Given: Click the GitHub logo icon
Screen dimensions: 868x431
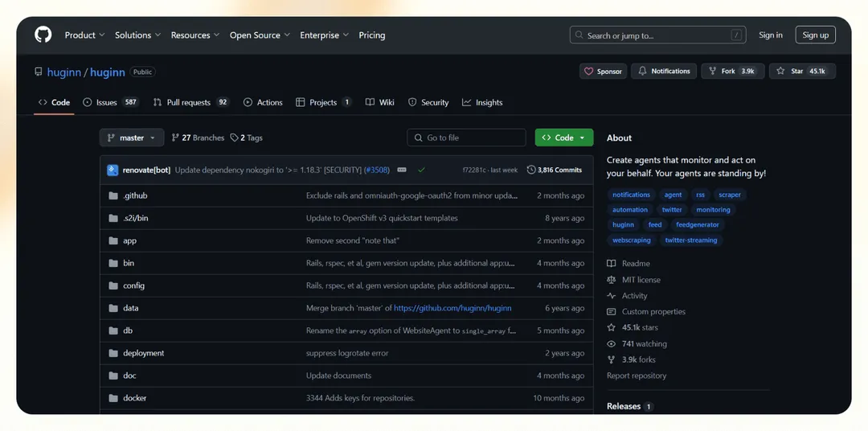Looking at the screenshot, I should point(43,35).
